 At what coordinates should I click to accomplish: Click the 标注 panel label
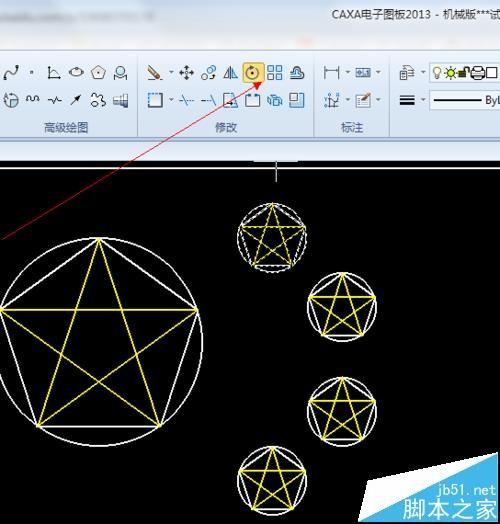pos(352,127)
